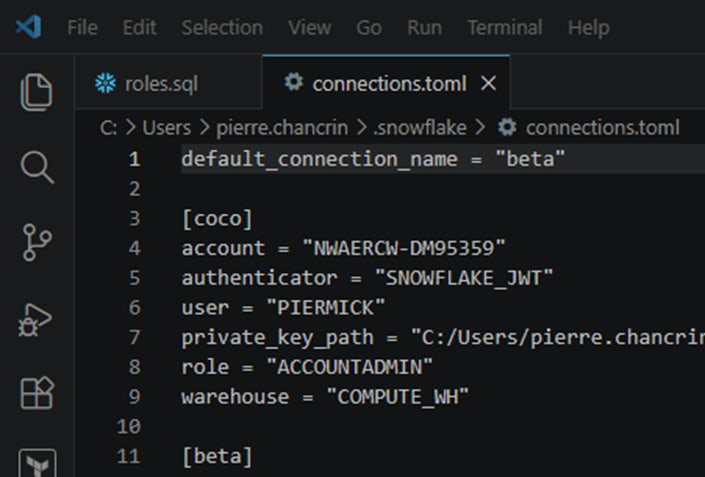This screenshot has height=477, width=705.
Task: Open the Source Control view
Action: tap(37, 242)
